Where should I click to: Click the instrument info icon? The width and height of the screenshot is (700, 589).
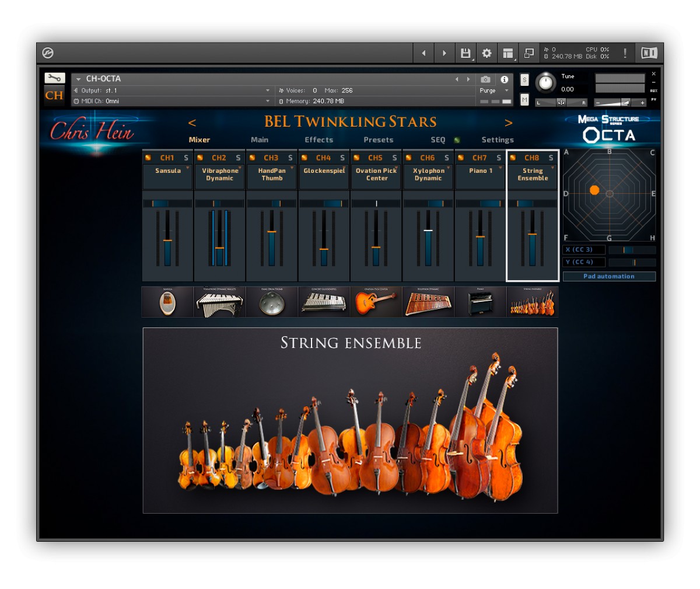click(x=505, y=80)
